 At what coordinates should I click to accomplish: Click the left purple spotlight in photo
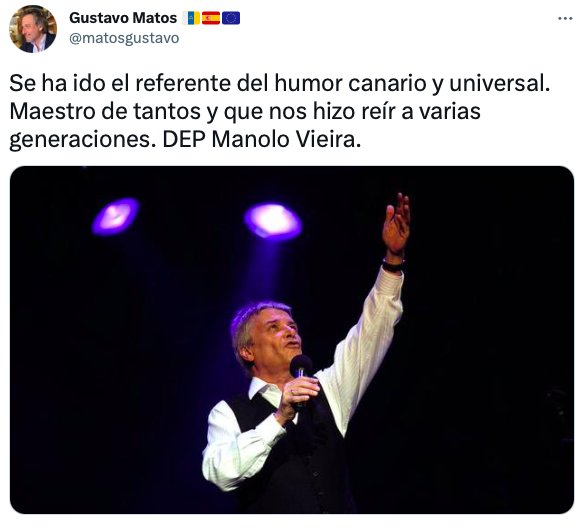tap(115, 216)
